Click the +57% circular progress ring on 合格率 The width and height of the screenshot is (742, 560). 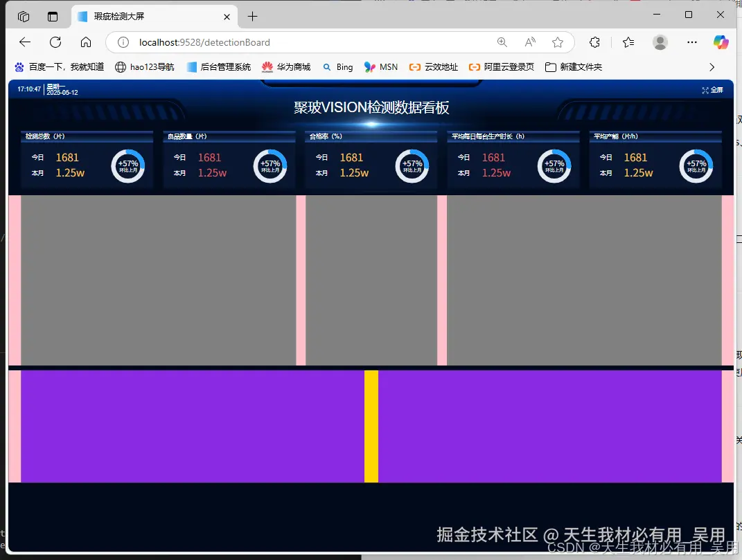[412, 165]
